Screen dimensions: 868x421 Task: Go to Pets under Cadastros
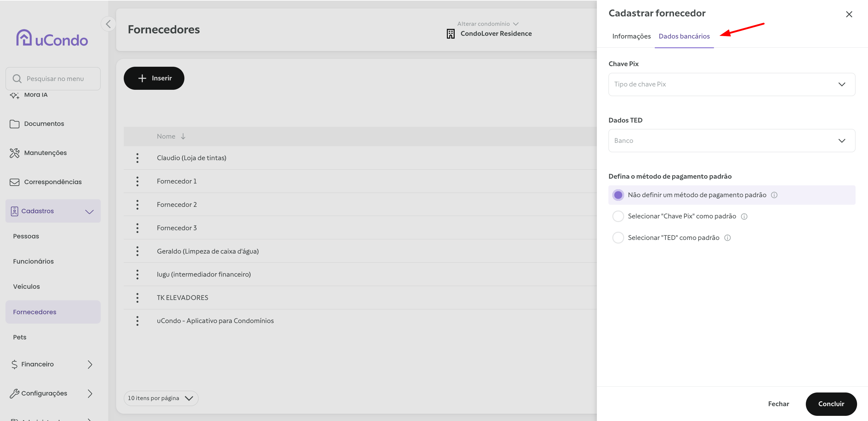(x=19, y=337)
